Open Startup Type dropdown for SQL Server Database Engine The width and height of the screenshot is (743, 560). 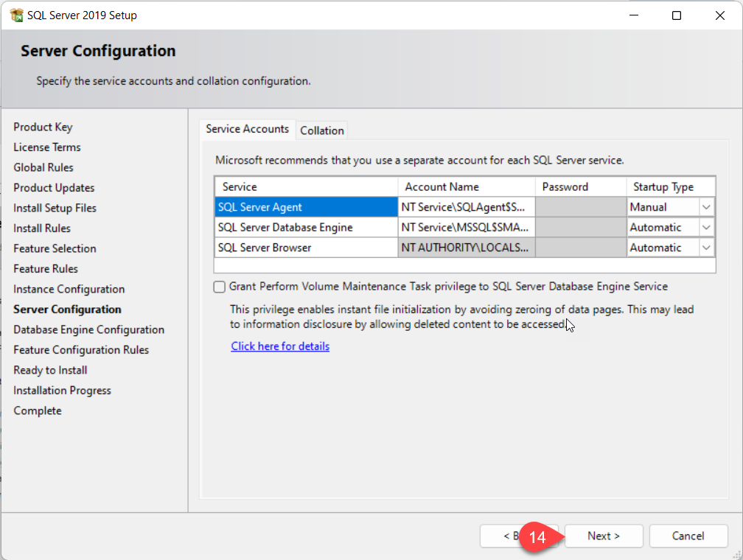coord(706,228)
